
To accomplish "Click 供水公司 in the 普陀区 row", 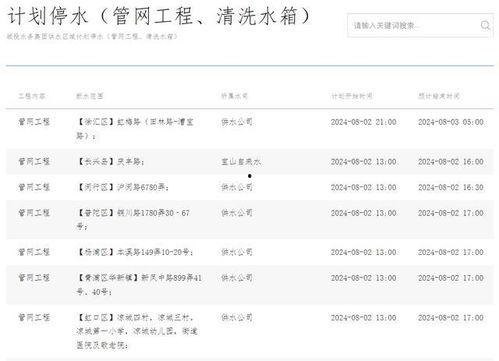I will (x=237, y=213).
